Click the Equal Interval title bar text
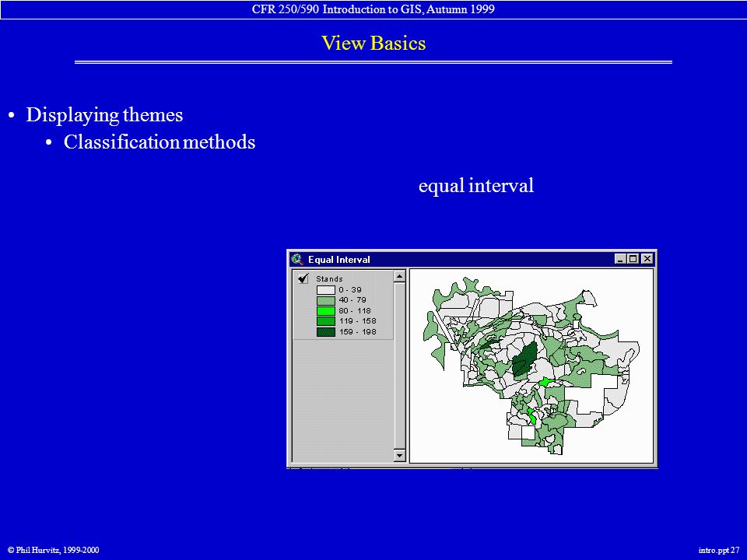The image size is (747, 560). tap(338, 260)
